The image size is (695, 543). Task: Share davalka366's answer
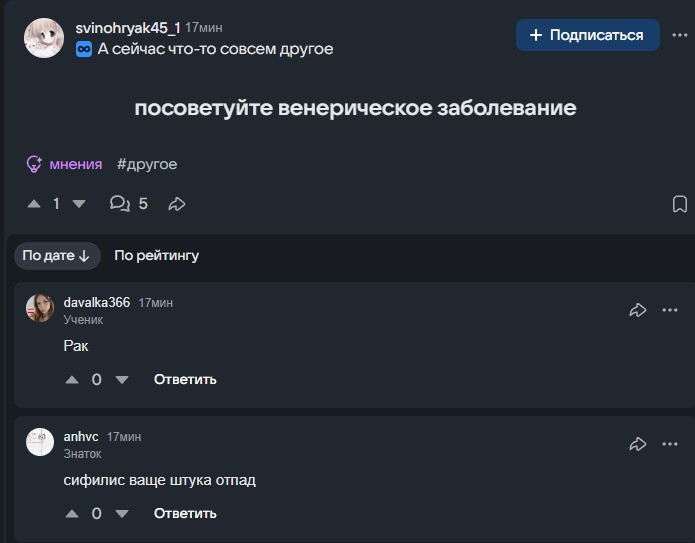point(637,310)
